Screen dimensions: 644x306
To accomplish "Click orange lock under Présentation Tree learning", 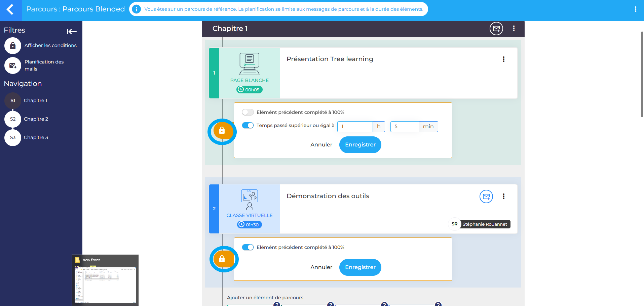I will pyautogui.click(x=222, y=131).
